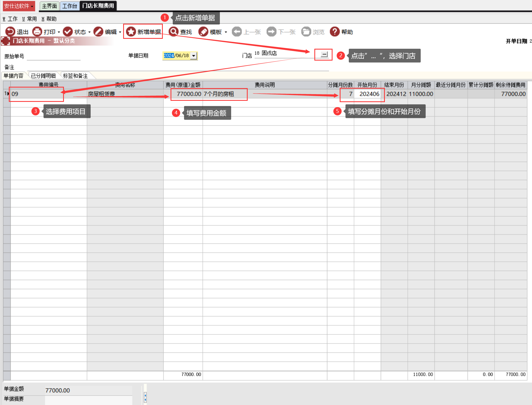The image size is (532, 405).
Task: Switch to 主界面 window tab
Action: (x=49, y=6)
